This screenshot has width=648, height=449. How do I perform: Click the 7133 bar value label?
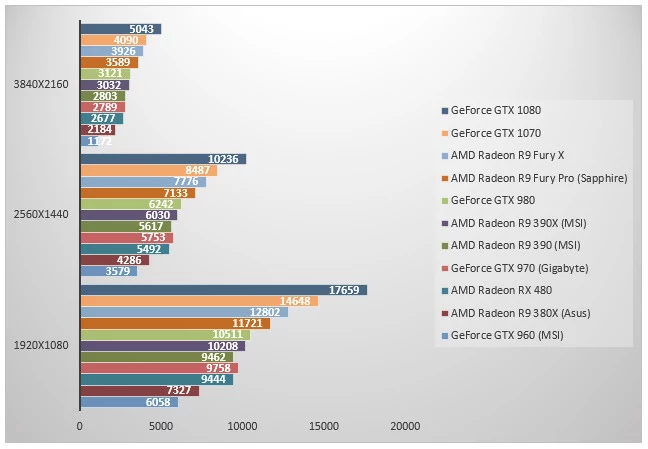tap(176, 193)
